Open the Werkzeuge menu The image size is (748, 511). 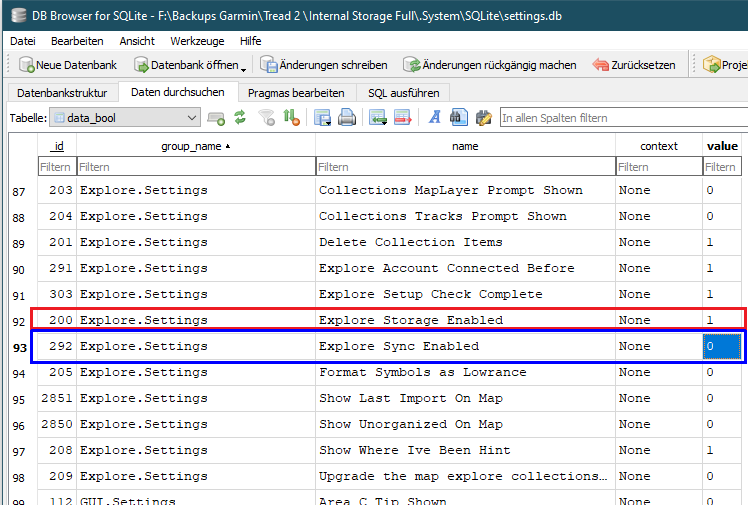(197, 41)
